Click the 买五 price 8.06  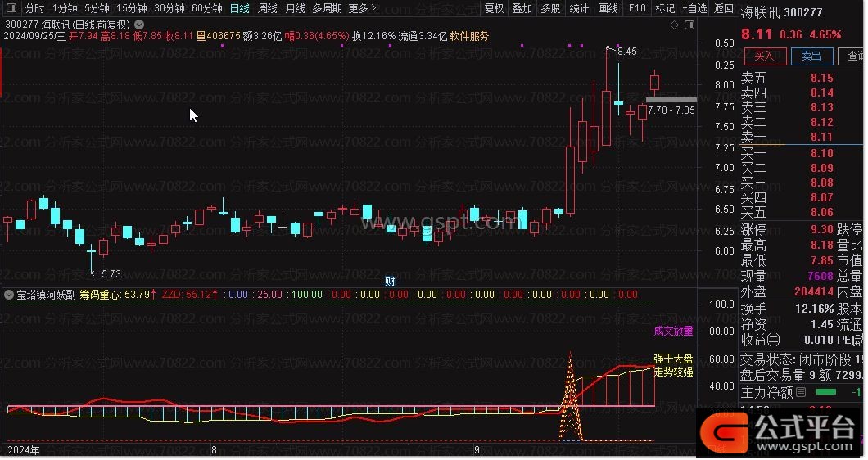click(821, 212)
